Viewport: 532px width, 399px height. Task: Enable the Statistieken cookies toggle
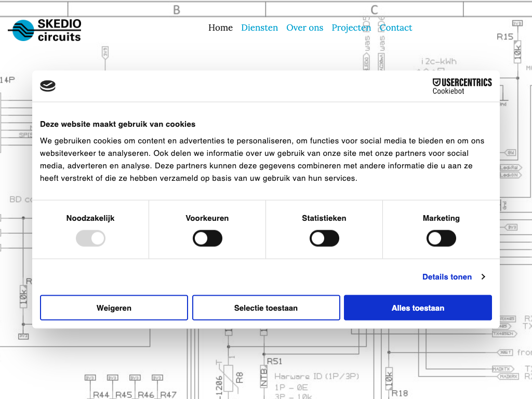pos(324,239)
